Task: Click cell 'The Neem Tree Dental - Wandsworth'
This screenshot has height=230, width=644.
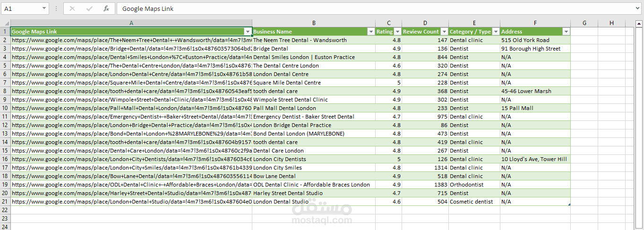Action: [x=314, y=40]
